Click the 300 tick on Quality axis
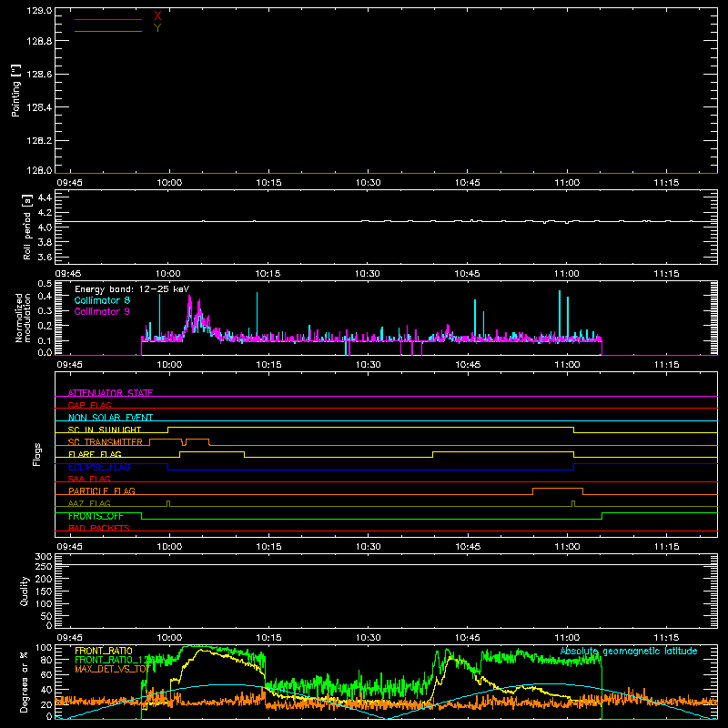The width and height of the screenshot is (728, 728). pyautogui.click(x=44, y=557)
